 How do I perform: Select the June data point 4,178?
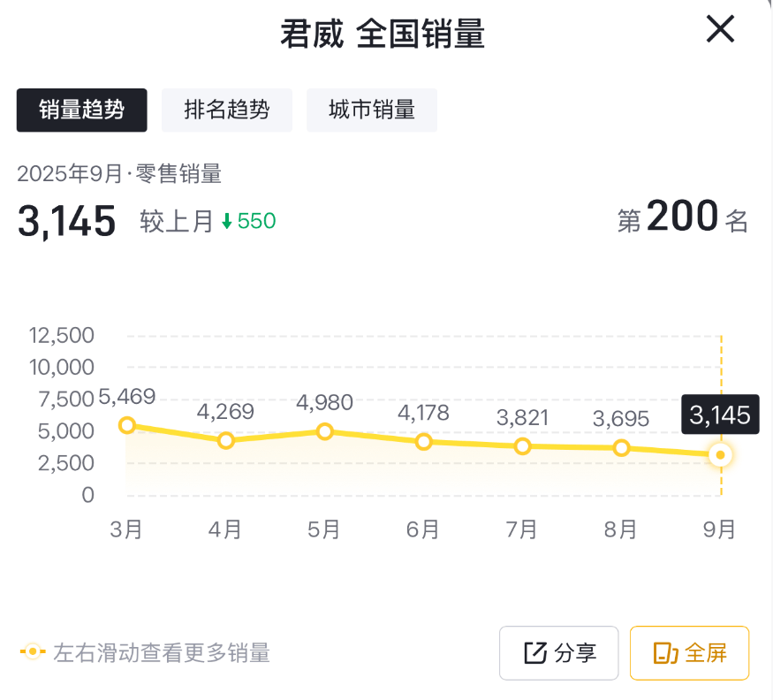424,441
